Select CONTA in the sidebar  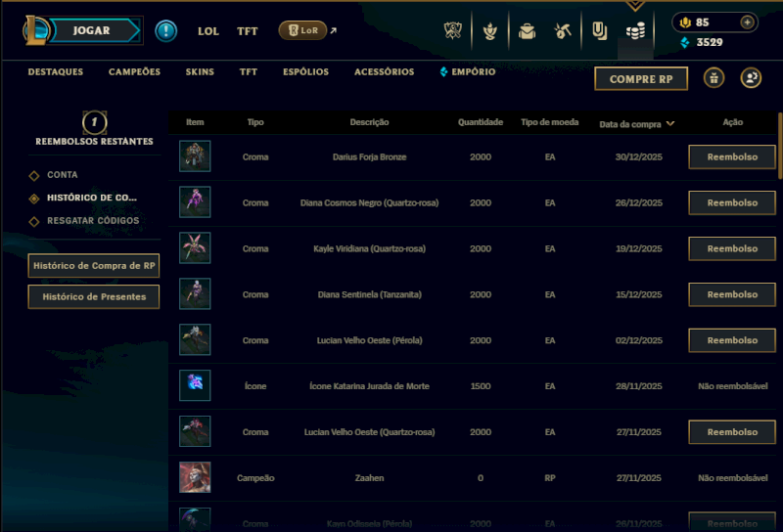click(x=62, y=175)
